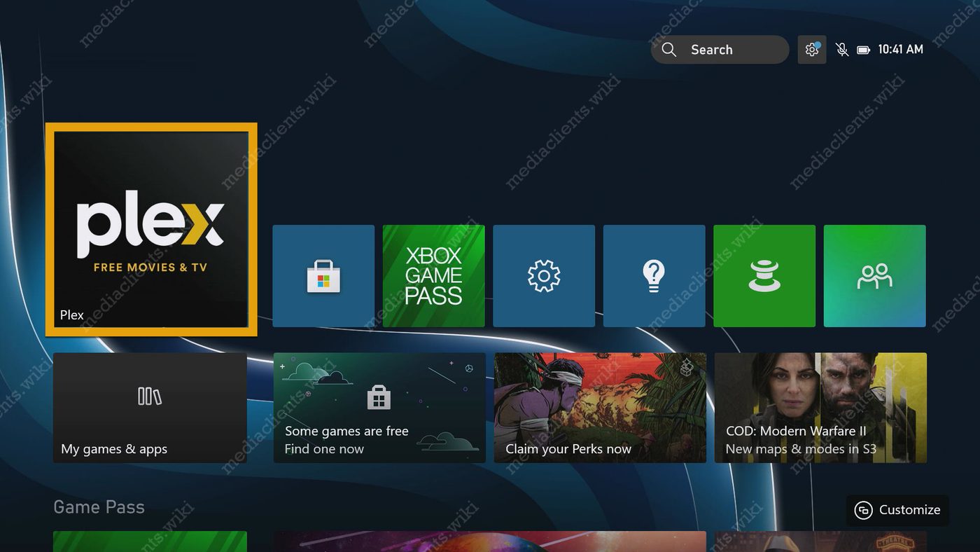Open the Plex app tile
980x552 pixels.
pos(151,230)
